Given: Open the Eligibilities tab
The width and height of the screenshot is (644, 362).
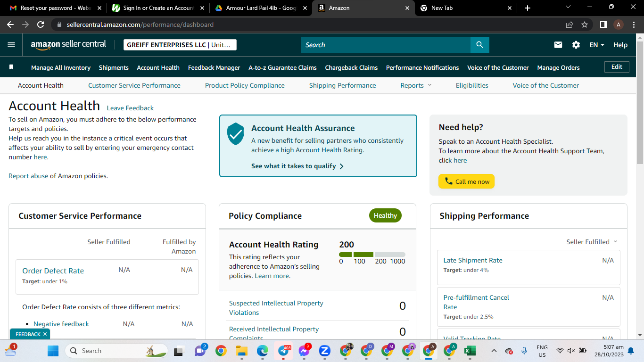Looking at the screenshot, I should pos(472,85).
